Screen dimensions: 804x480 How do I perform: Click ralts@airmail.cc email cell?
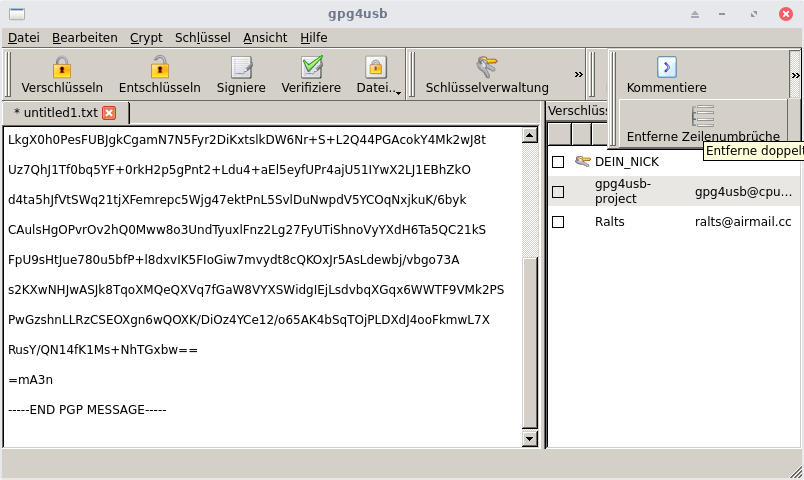pos(743,222)
